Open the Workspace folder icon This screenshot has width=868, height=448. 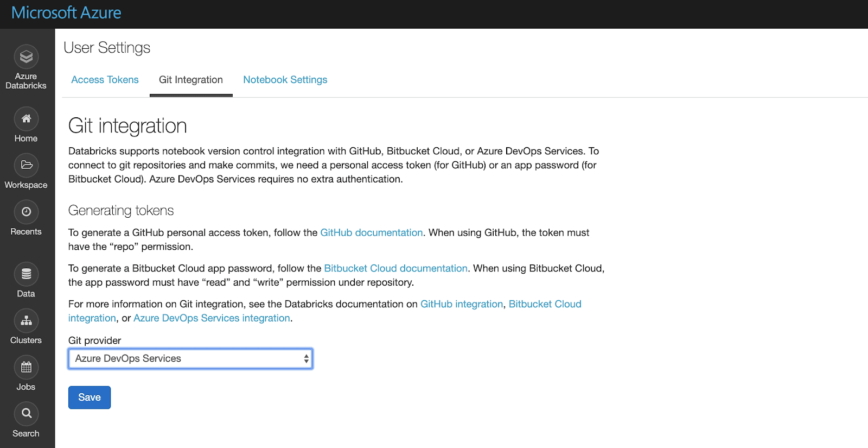tap(26, 165)
